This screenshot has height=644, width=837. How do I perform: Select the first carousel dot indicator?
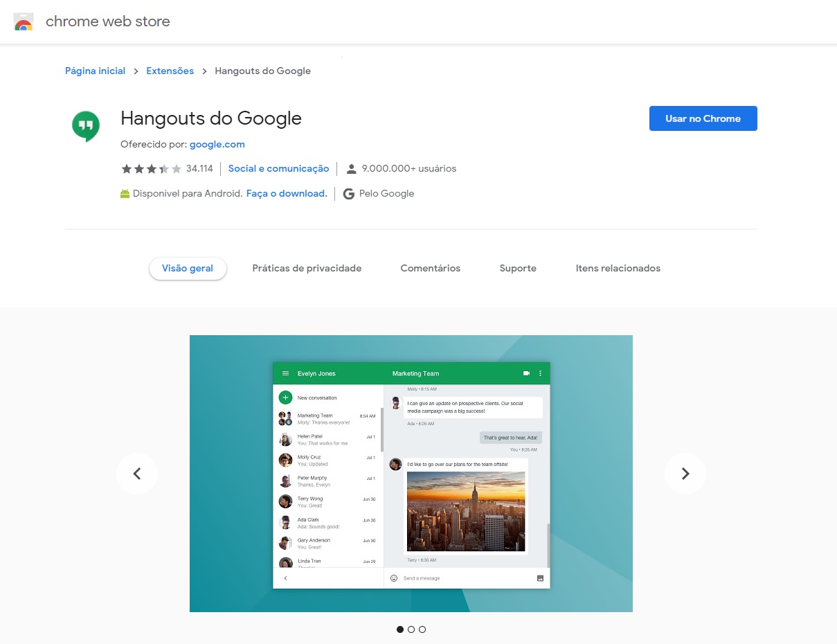(x=400, y=629)
